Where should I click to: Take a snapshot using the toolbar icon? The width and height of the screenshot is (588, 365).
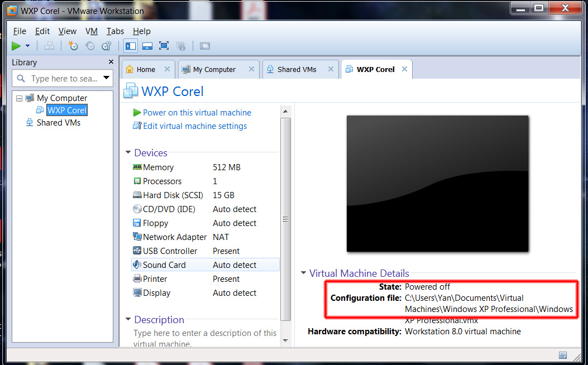pyautogui.click(x=73, y=46)
